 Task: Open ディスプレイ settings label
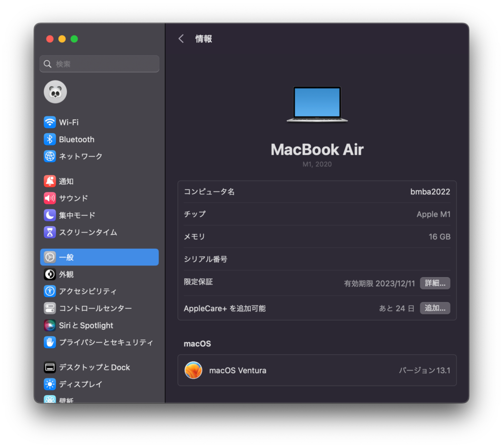pyautogui.click(x=81, y=384)
